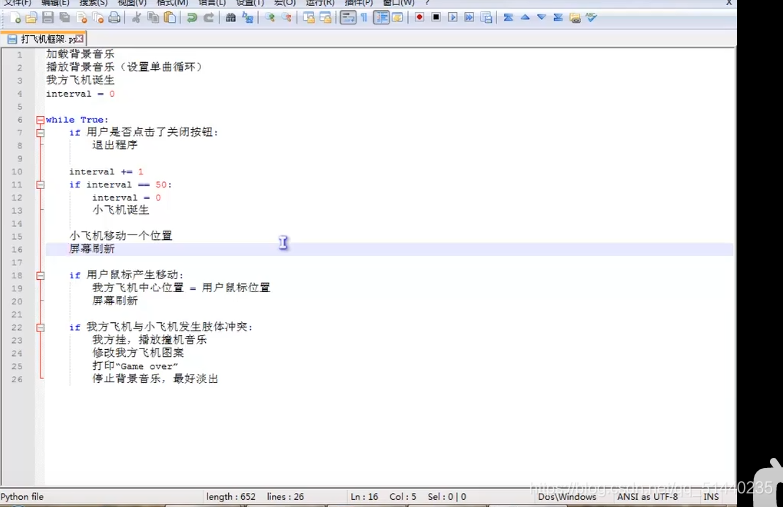Click line number 6 in margin
783x507 pixels.
click(20, 120)
